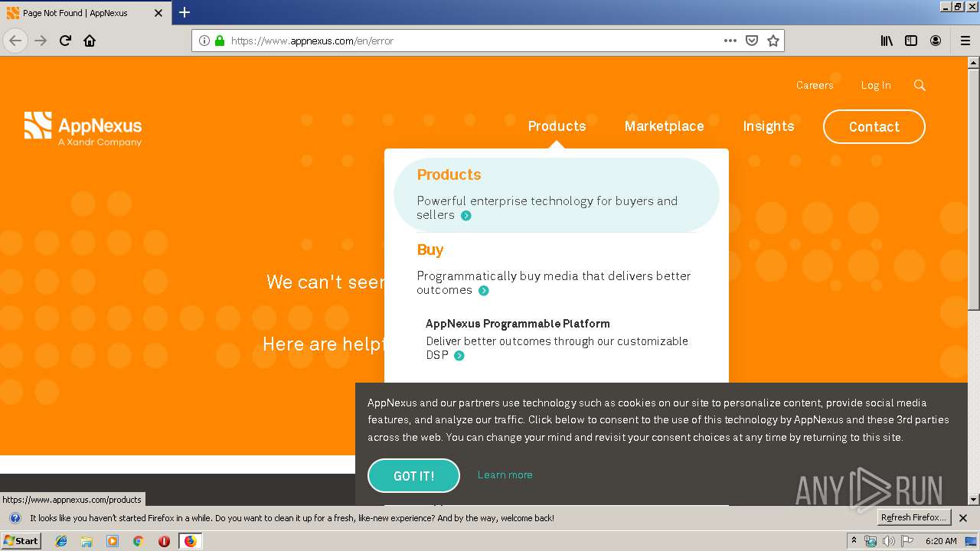Viewport: 980px width, 551px height.
Task: Close the Page Not Found tab
Action: [x=158, y=13]
